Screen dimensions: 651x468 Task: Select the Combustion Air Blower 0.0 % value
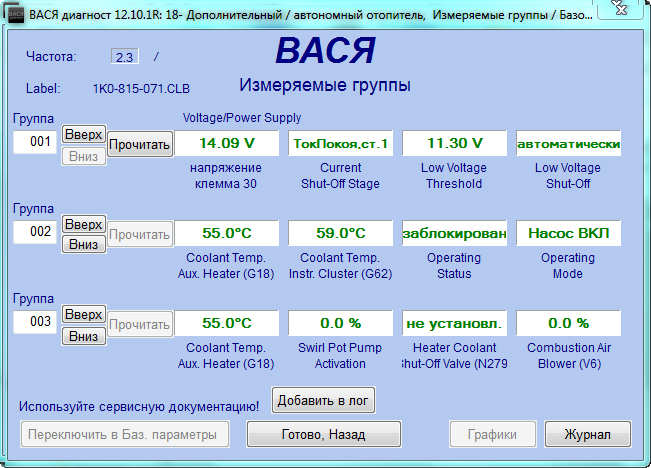point(569,323)
